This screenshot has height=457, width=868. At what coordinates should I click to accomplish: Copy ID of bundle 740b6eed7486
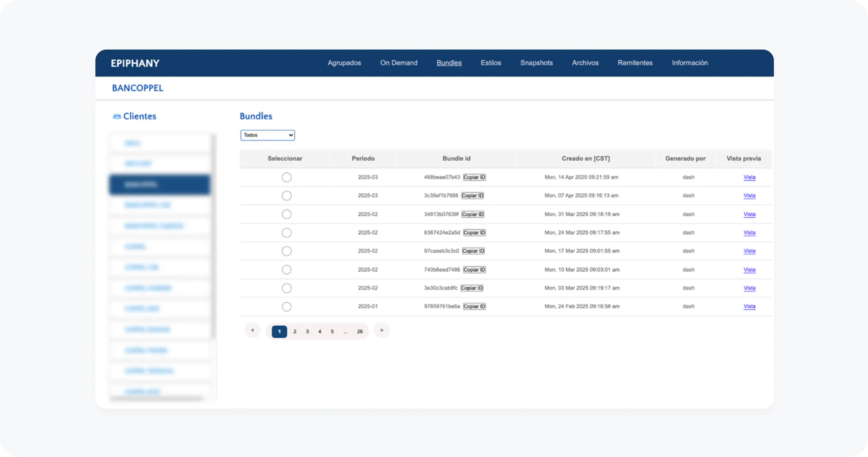click(474, 270)
